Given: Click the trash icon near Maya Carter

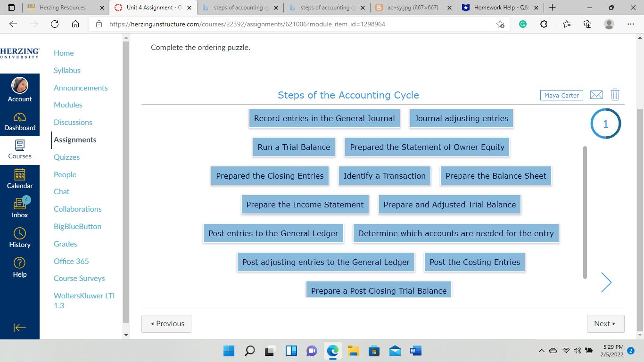Looking at the screenshot, I should point(615,94).
